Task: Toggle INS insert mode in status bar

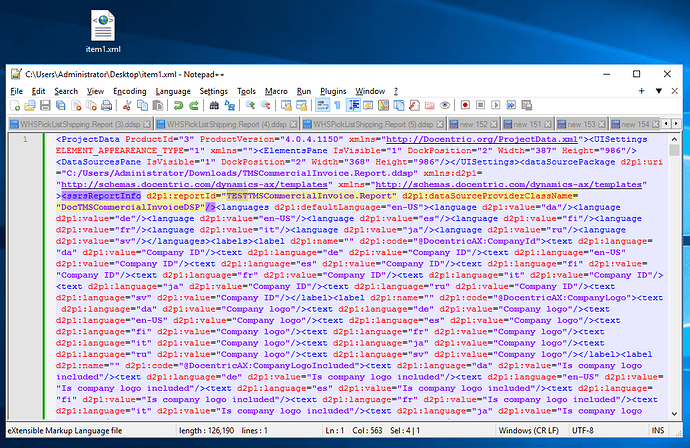Action: pos(670,431)
